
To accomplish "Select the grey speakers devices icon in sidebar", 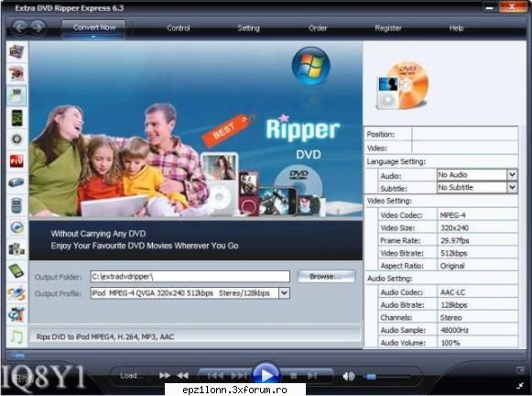I will point(16,249).
